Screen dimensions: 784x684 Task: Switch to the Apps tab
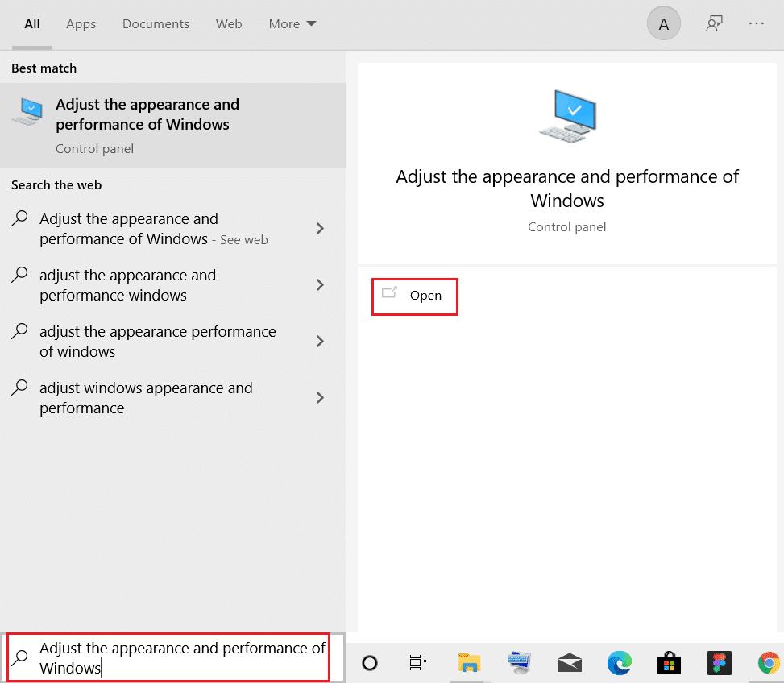[x=81, y=24]
